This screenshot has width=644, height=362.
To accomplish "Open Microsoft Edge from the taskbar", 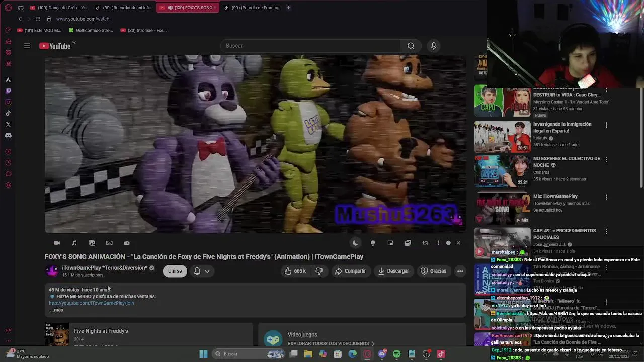I will [x=352, y=354].
